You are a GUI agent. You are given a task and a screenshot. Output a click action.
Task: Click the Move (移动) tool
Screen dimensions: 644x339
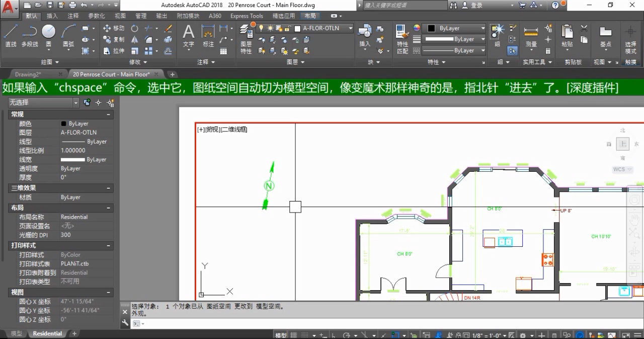point(114,28)
